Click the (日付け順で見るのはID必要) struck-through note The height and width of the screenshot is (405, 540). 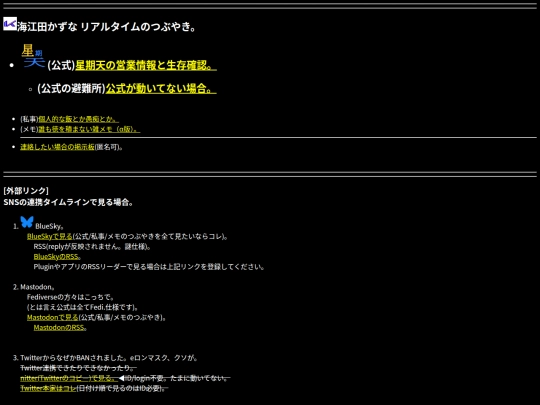122,388
